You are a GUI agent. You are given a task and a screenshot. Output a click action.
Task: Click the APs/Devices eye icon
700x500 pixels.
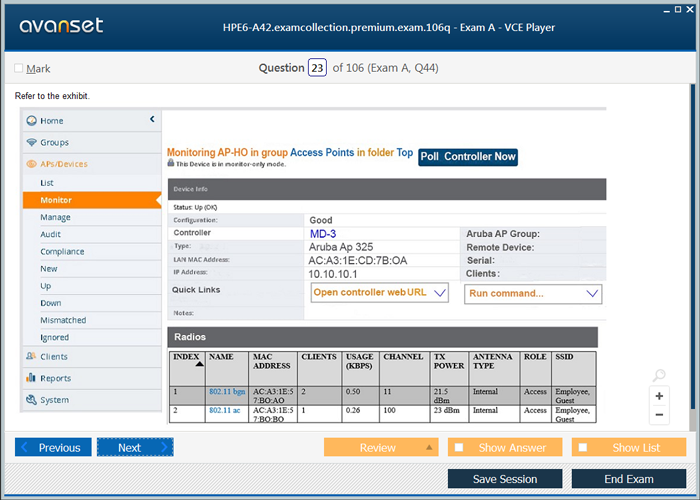point(31,164)
